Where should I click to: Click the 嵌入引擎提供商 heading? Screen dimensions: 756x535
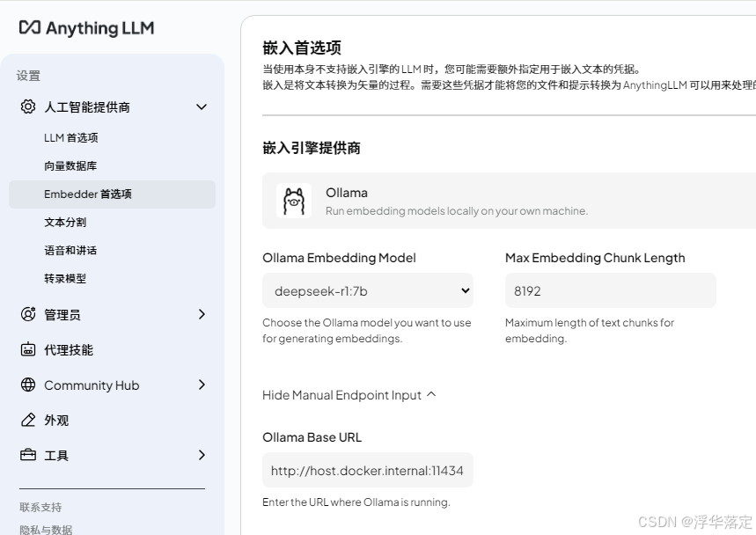(x=312, y=148)
